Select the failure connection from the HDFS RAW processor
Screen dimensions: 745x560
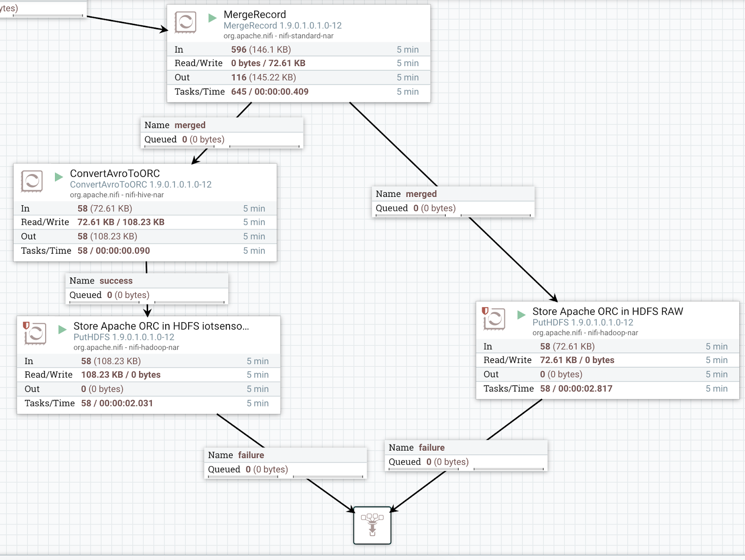[466, 455]
